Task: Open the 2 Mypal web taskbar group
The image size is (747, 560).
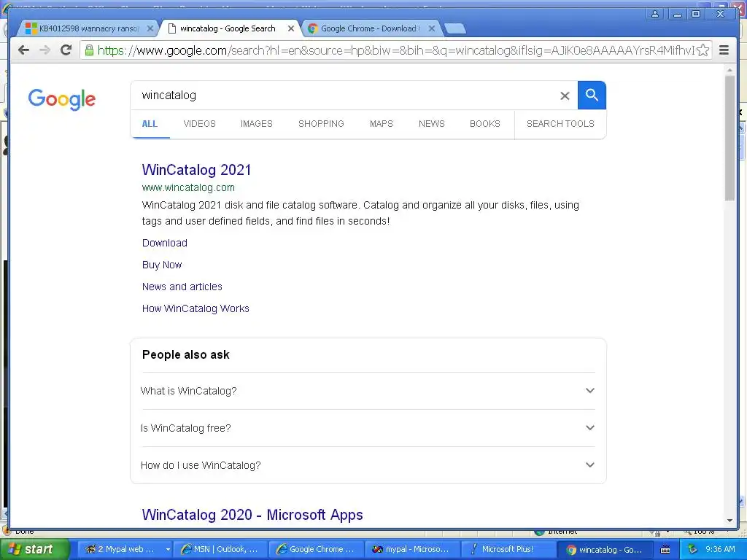Action: pyautogui.click(x=125, y=549)
